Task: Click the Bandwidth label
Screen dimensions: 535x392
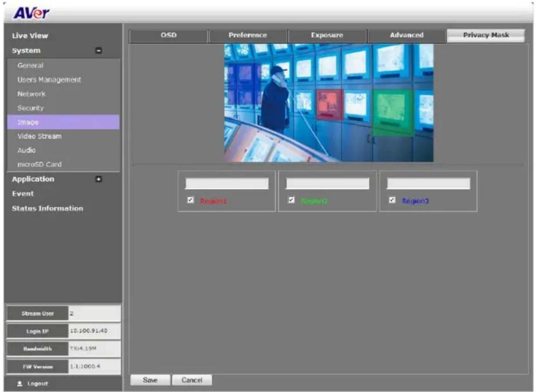Action: pos(38,349)
